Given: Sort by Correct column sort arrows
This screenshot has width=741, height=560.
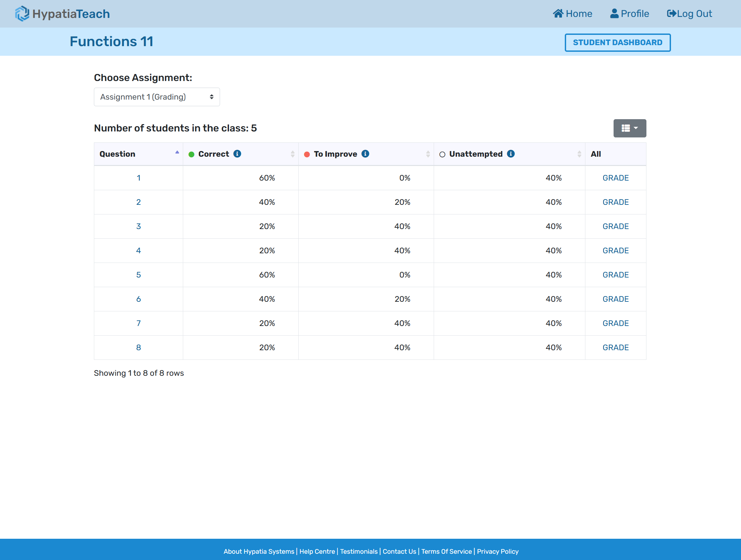Looking at the screenshot, I should click(292, 154).
